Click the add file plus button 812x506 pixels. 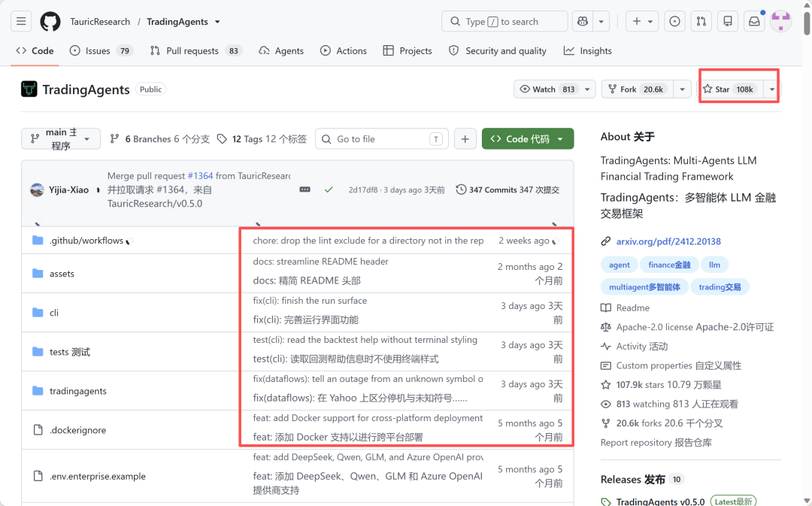pyautogui.click(x=465, y=139)
